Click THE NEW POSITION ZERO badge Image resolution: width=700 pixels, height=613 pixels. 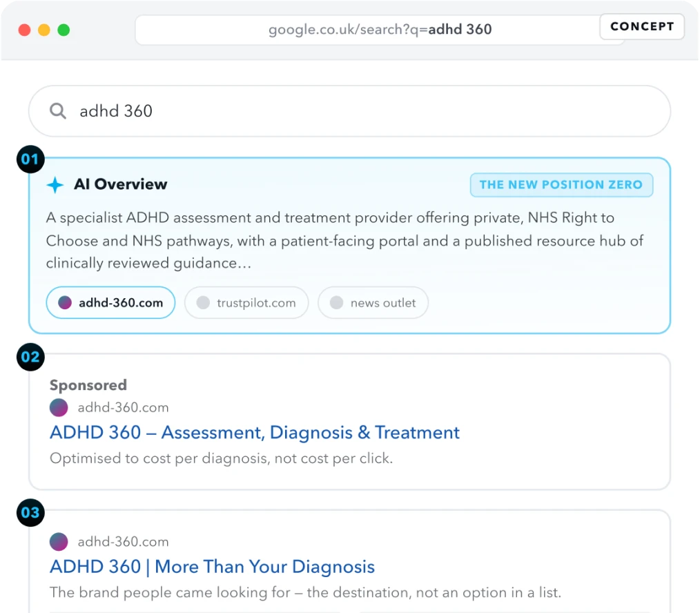pos(561,185)
